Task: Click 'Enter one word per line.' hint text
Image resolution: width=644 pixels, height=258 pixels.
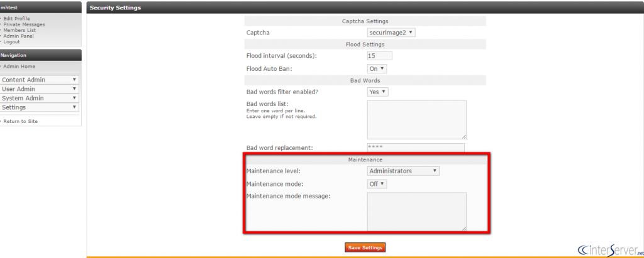Action: pos(275,110)
